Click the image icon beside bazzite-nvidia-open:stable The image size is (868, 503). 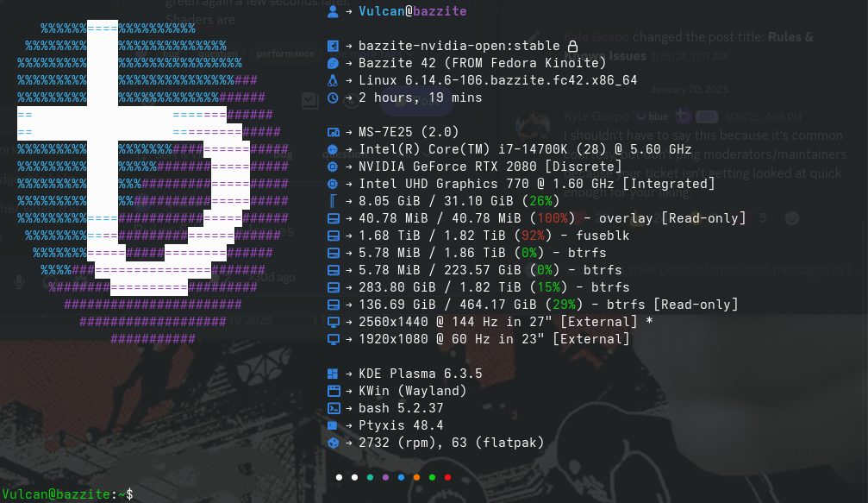[333, 46]
